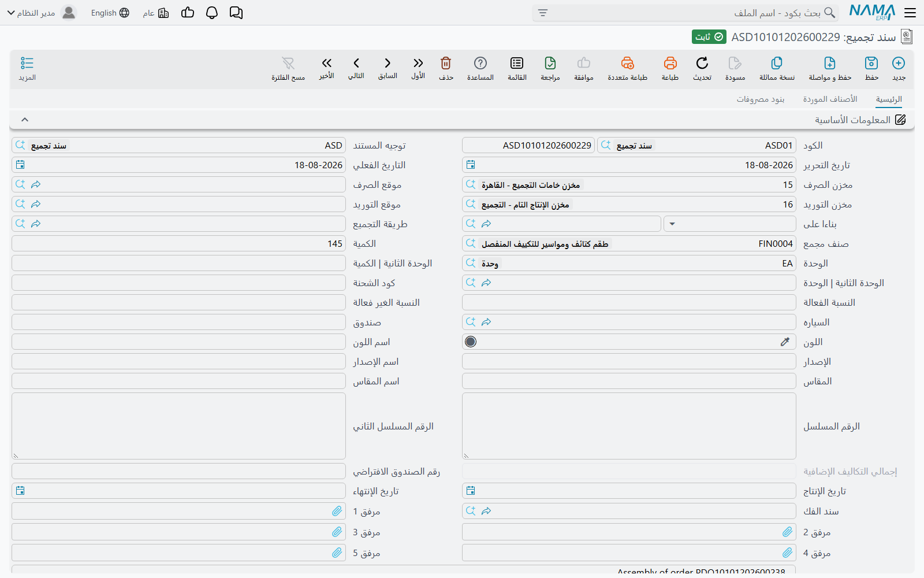Open calendar for تاريخ الإنتهاء
Image resolution: width=924 pixels, height=578 pixels.
20,491
